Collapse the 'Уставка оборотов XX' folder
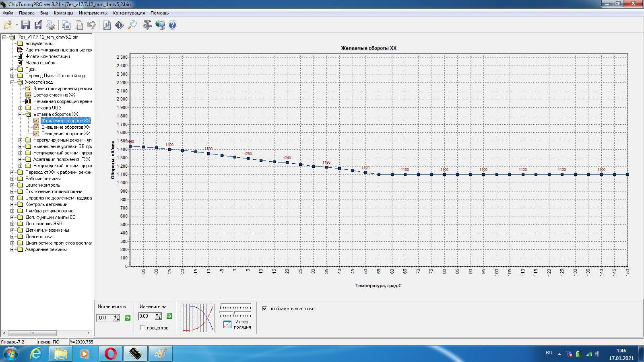Screen dimensions: 644x362 pos(21,114)
